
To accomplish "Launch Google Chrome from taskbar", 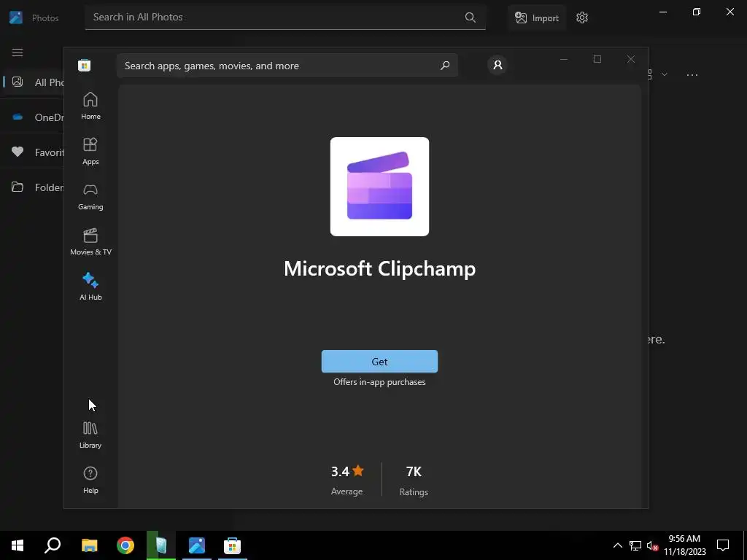I will tap(125, 545).
